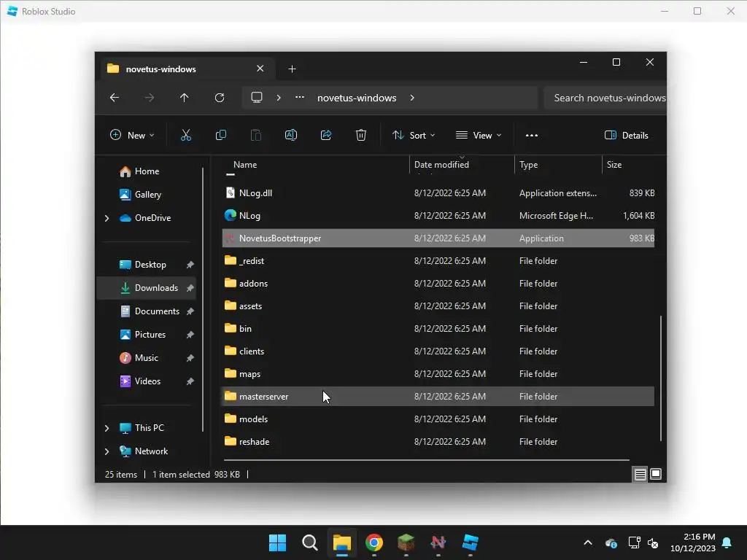Select the clients folder
This screenshot has width=747, height=560.
(438, 351)
